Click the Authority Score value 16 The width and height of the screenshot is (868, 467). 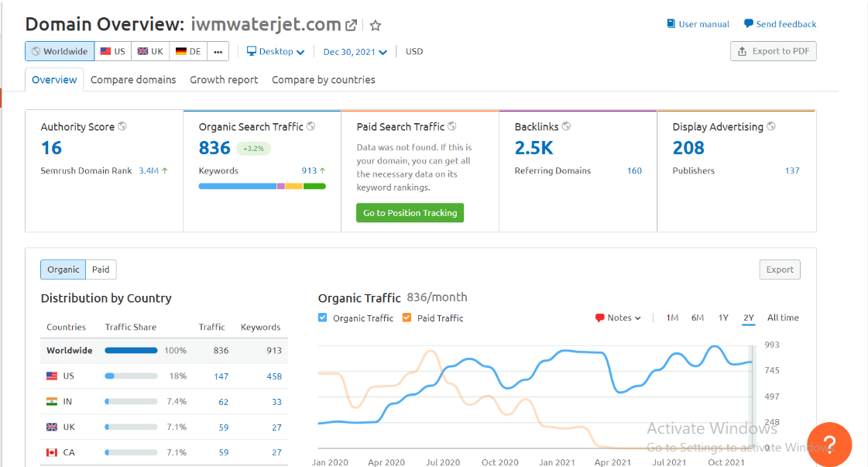click(51, 148)
